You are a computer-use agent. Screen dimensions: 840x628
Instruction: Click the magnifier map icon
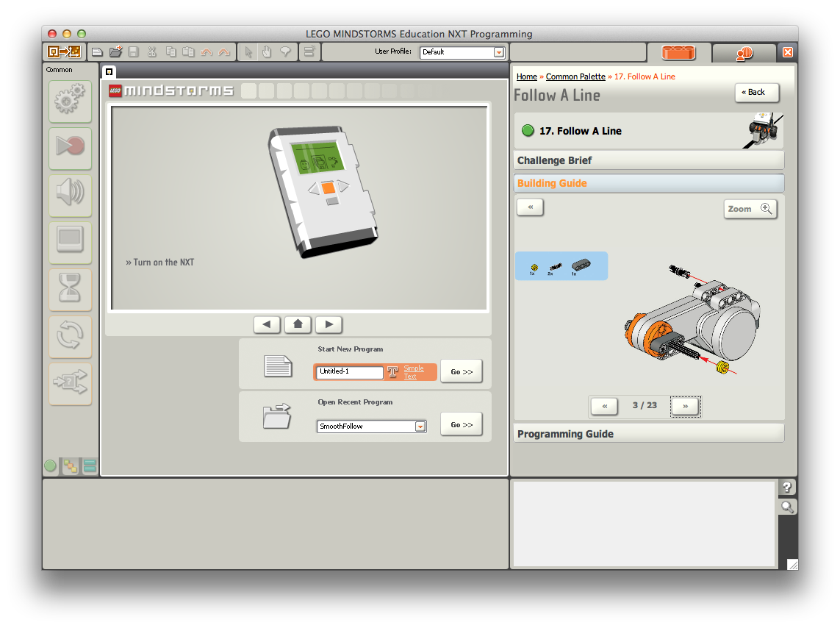tap(787, 507)
